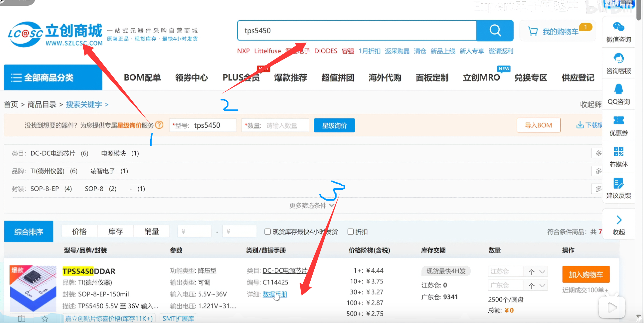Open WeChat consultation sidebar icon

click(x=618, y=27)
